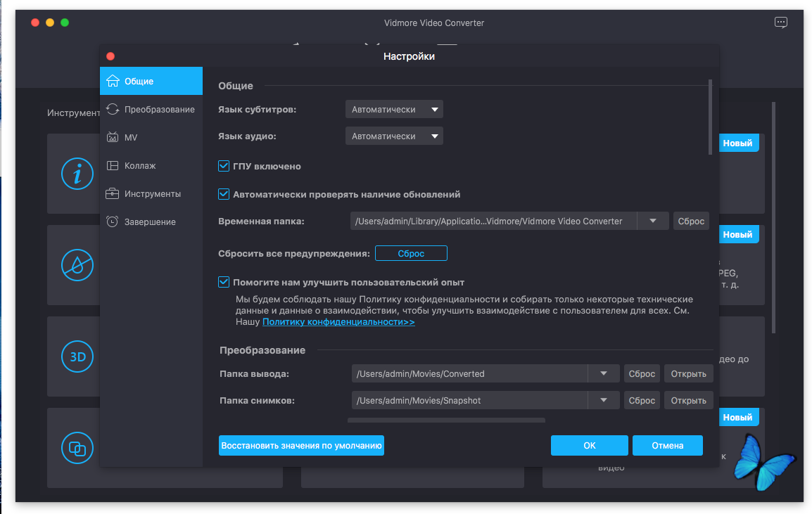The image size is (812, 514).
Task: Click the 3D maker icon
Action: click(77, 356)
